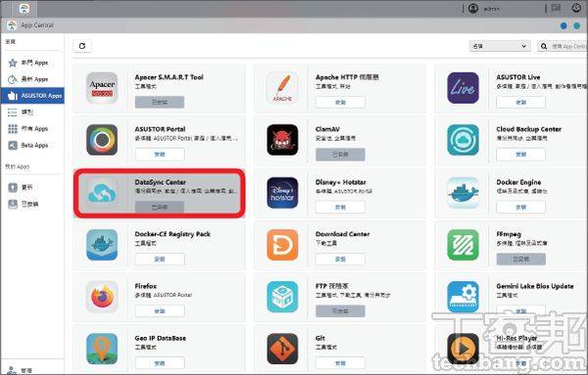Open the Apache HTTP server app icon
Viewport: 588px width, 375px height.
(x=282, y=88)
